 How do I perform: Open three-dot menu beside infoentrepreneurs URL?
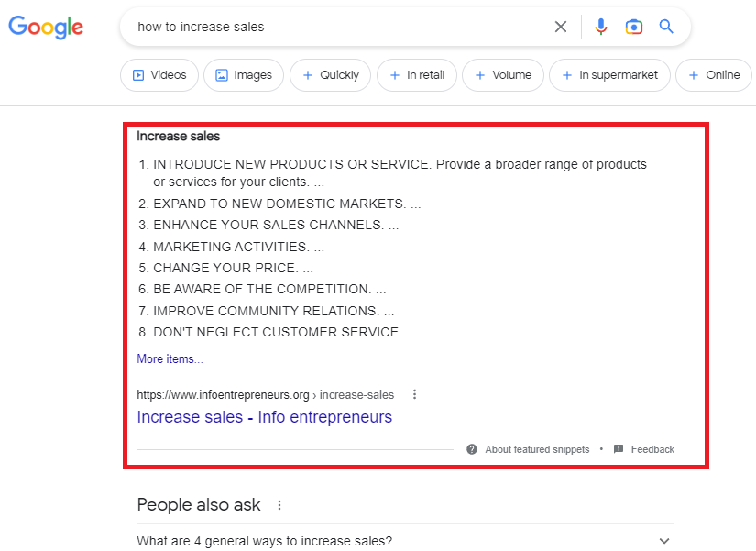coord(414,394)
